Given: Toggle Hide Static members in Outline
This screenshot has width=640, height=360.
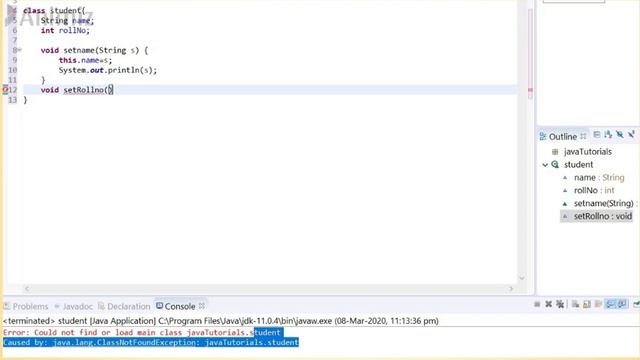Looking at the screenshot, I should coord(631,135).
